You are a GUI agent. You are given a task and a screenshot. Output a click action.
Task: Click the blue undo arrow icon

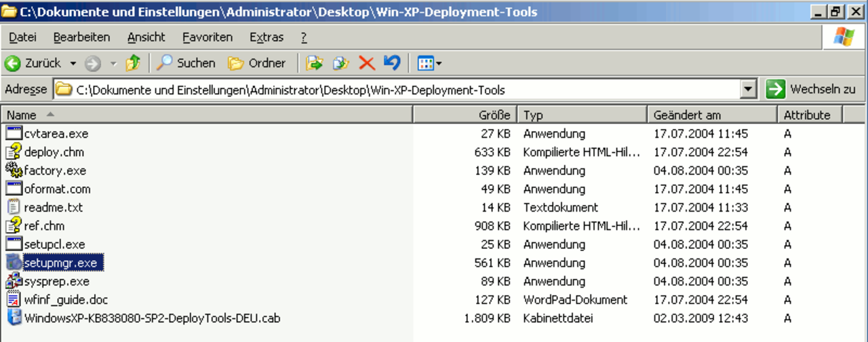tap(392, 62)
